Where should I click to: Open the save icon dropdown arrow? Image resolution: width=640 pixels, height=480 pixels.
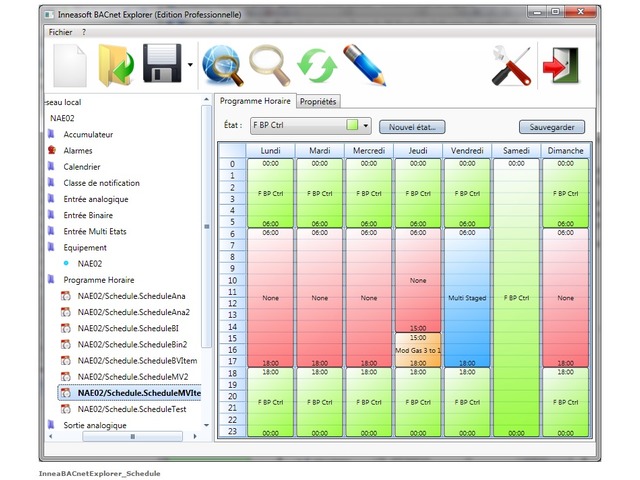190,68
